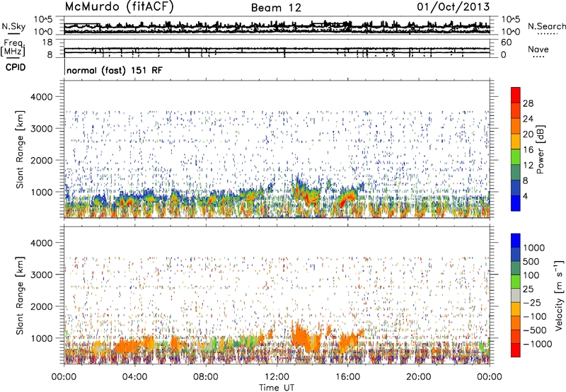Click the 'Freq. [MHz]' axis label
This screenshot has height=392, width=566.
13,48
